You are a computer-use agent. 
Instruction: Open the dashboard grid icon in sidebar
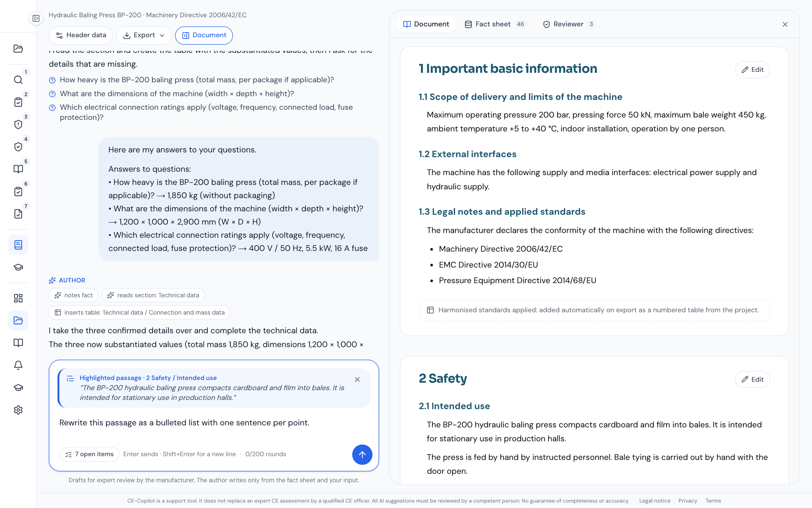[x=18, y=298]
